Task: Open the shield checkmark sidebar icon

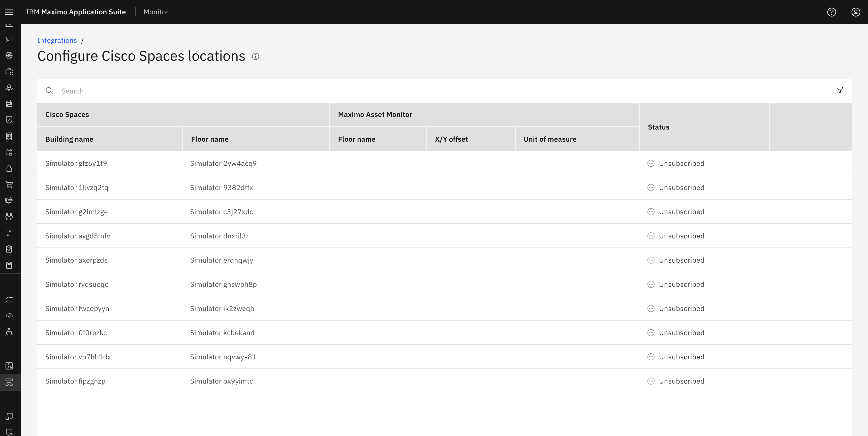Action: [9, 120]
